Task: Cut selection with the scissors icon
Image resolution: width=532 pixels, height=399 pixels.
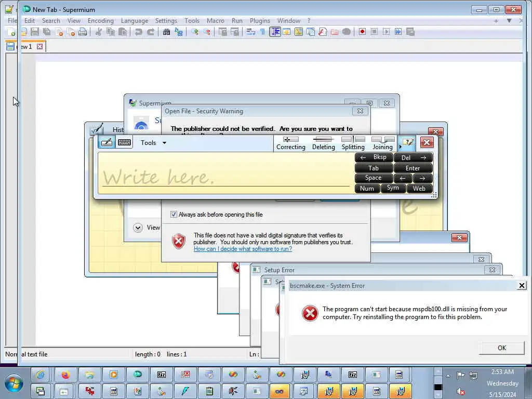Action: pyautogui.click(x=99, y=32)
